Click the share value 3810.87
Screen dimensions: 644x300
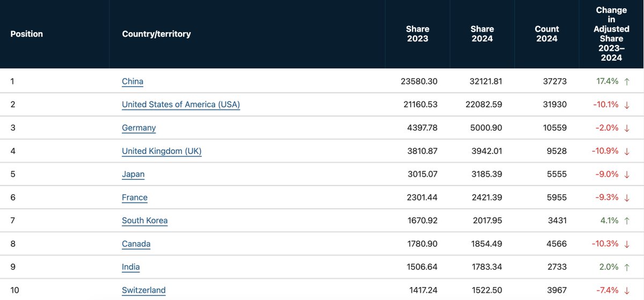(421, 151)
